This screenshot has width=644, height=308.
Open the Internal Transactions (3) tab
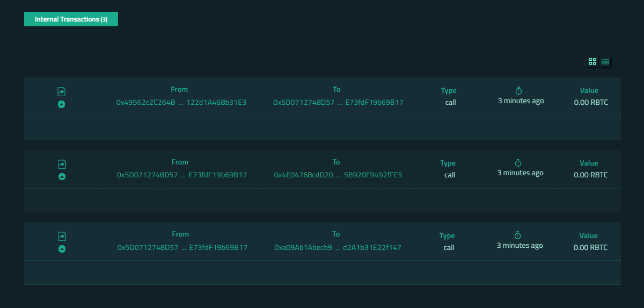[71, 19]
